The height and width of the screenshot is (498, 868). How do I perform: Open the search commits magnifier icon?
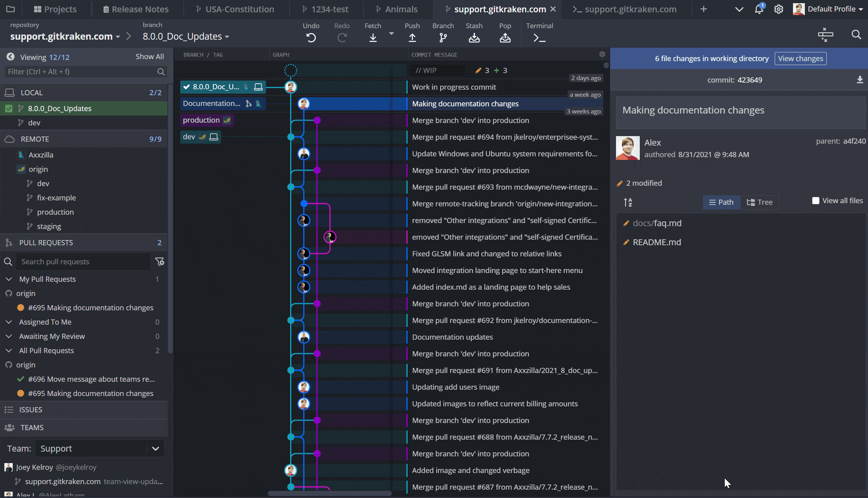856,35
